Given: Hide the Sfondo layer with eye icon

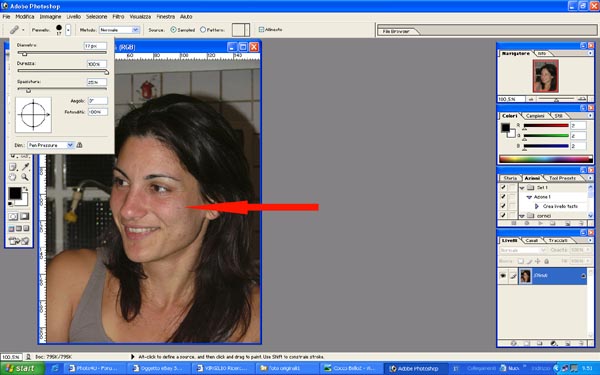Looking at the screenshot, I should point(503,276).
